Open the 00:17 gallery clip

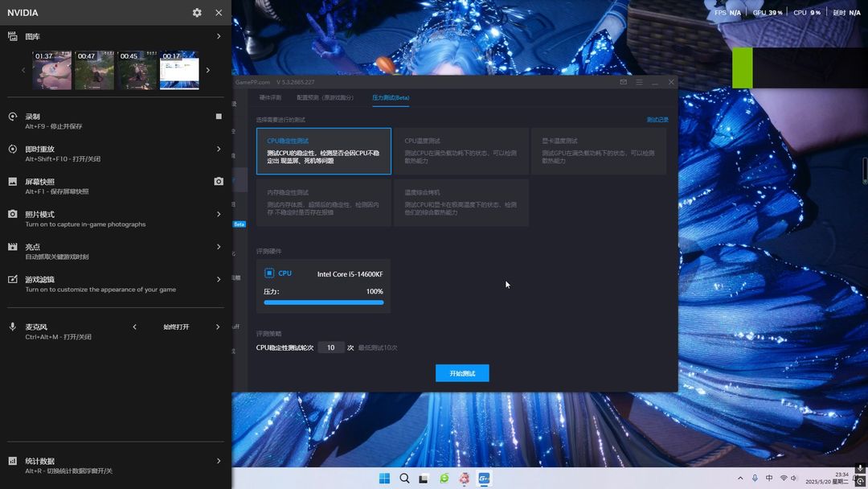click(179, 70)
